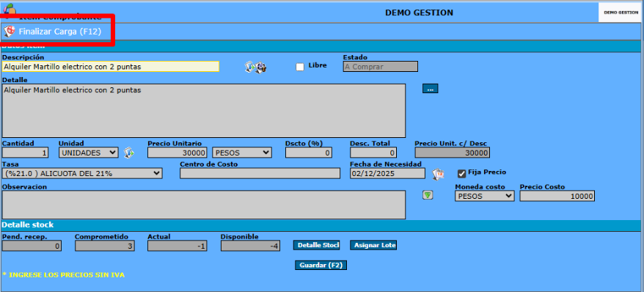
Task: Click the Comprometido stock field
Action: pos(105,246)
